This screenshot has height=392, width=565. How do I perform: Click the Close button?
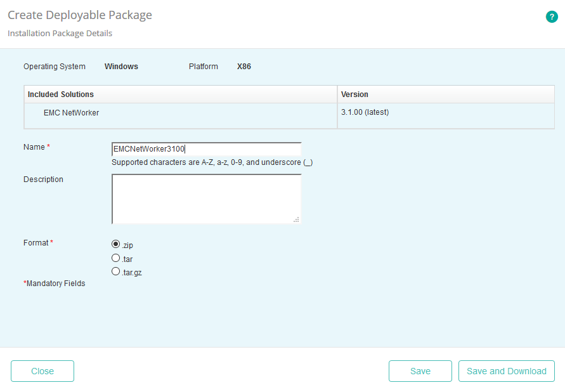[x=42, y=371]
